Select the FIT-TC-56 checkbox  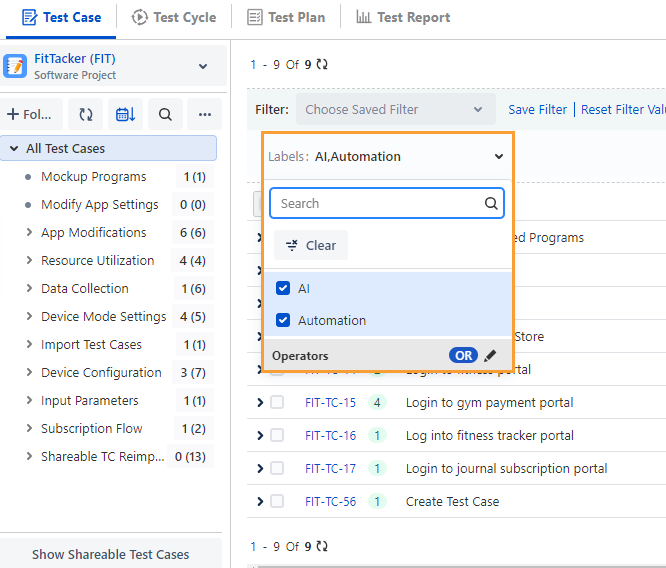(277, 501)
